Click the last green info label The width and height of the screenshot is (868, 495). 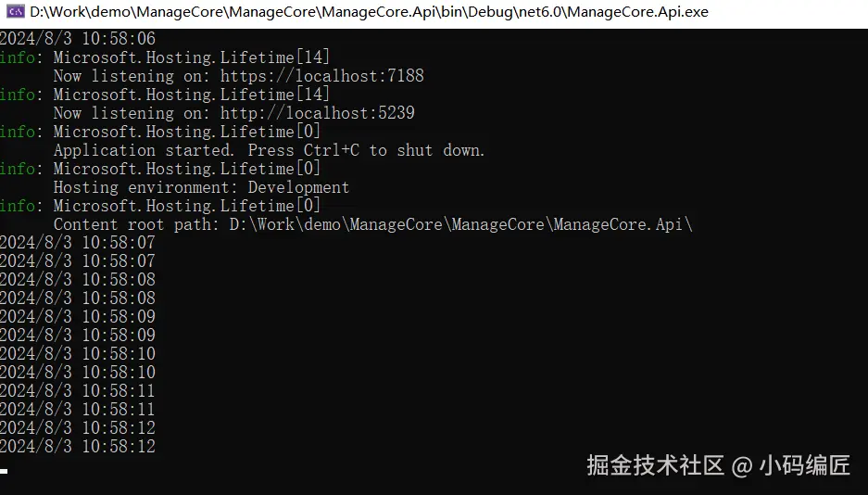tap(19, 206)
